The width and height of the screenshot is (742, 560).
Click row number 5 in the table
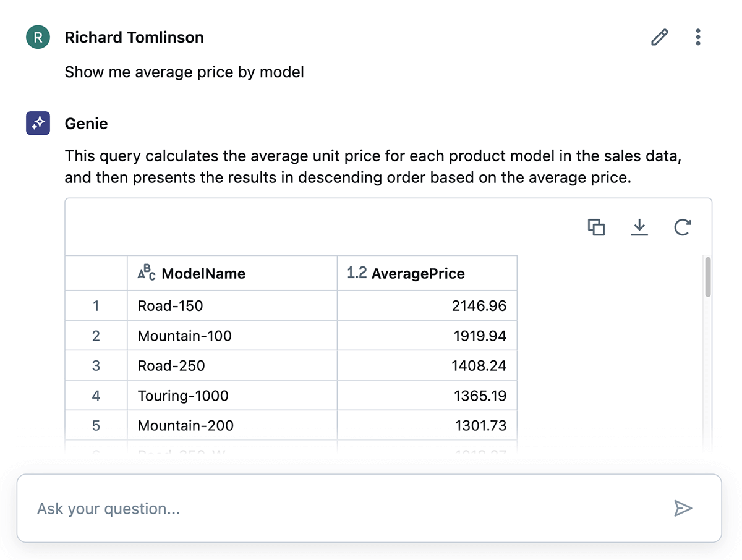[96, 425]
